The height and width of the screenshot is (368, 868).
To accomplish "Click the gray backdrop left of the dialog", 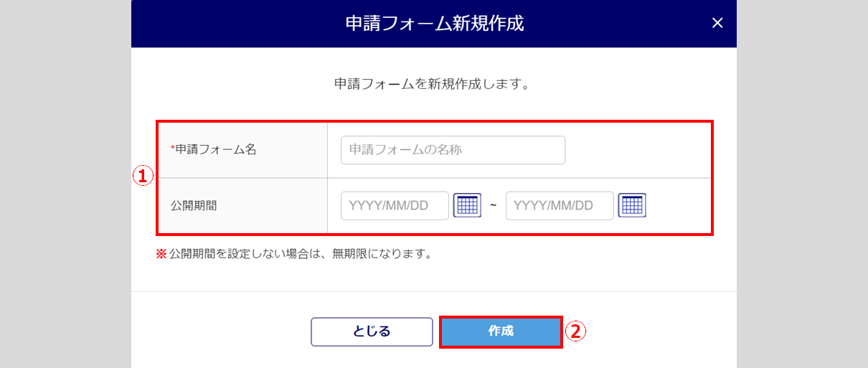I will [65, 184].
